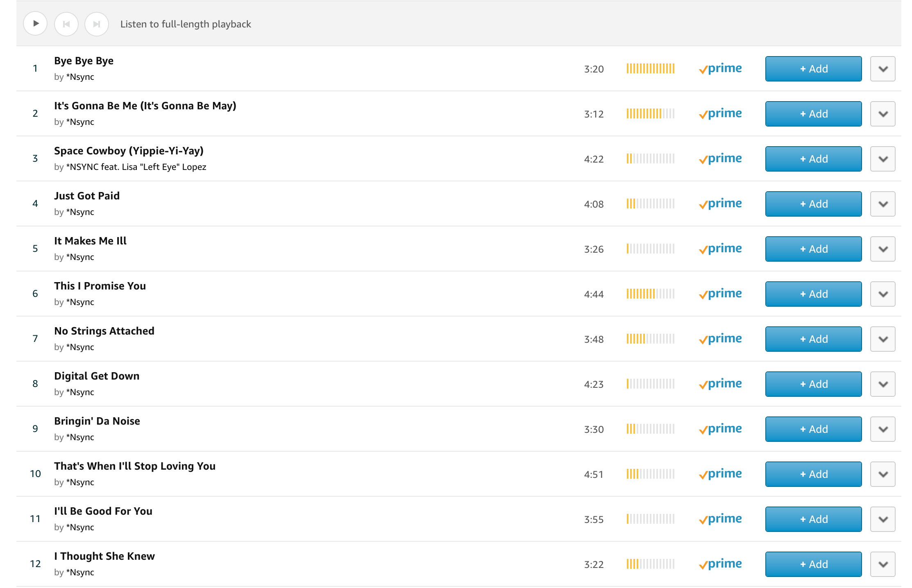This screenshot has height=588, width=912.
Task: Add Bye Bye Bye to library
Action: click(813, 69)
